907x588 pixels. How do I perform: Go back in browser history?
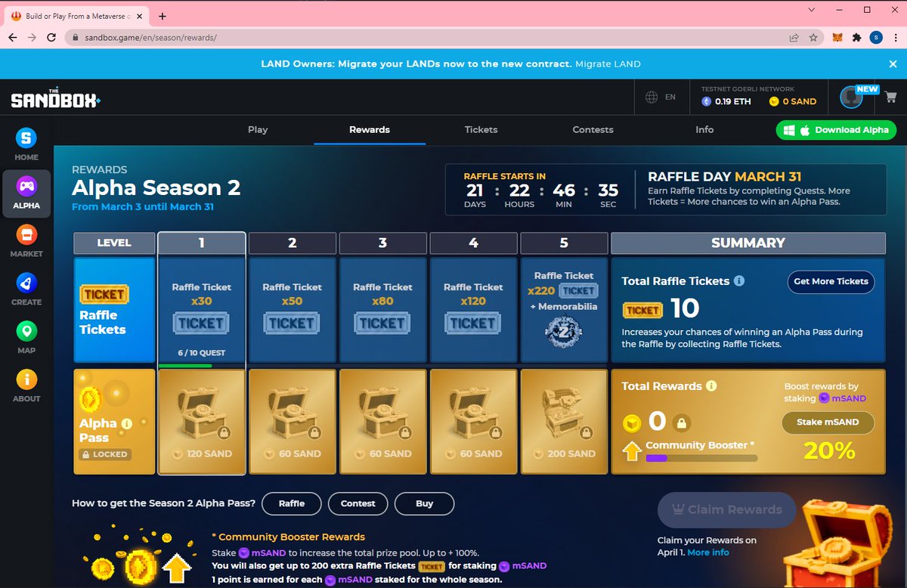click(14, 37)
